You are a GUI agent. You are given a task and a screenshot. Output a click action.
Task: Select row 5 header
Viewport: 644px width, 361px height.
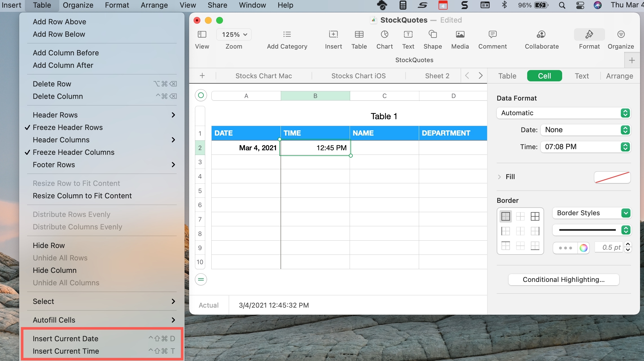(200, 191)
